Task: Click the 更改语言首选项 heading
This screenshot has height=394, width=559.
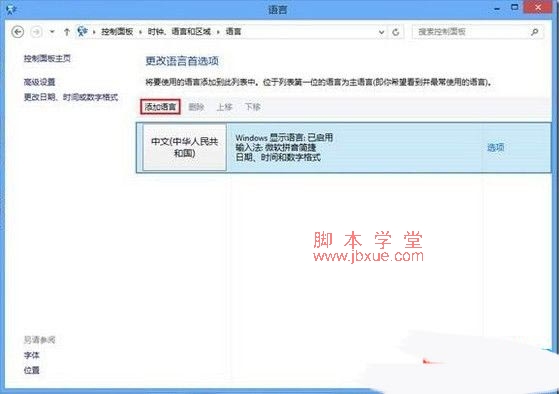Action: tap(182, 61)
